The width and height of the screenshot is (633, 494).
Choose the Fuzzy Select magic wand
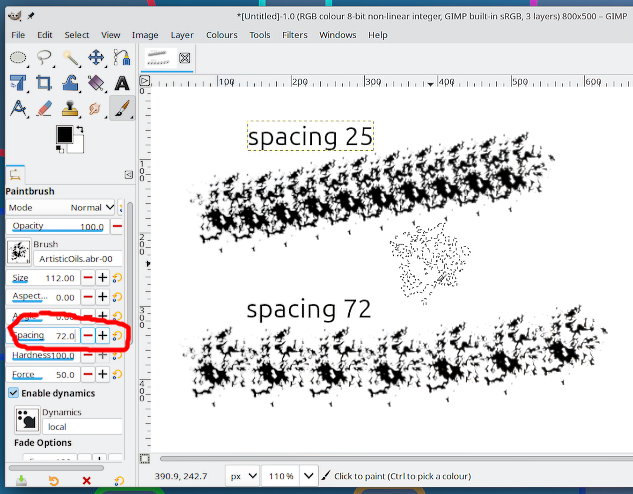pos(70,58)
